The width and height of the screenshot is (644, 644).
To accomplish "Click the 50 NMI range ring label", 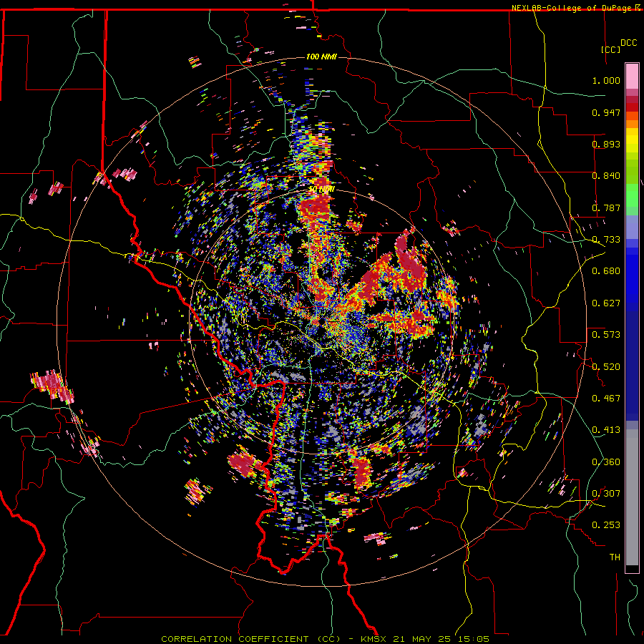I will click(x=321, y=190).
